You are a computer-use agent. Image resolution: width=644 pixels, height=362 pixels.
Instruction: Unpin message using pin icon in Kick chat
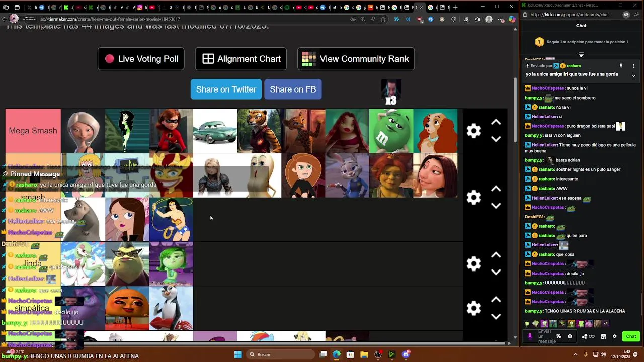point(621,66)
